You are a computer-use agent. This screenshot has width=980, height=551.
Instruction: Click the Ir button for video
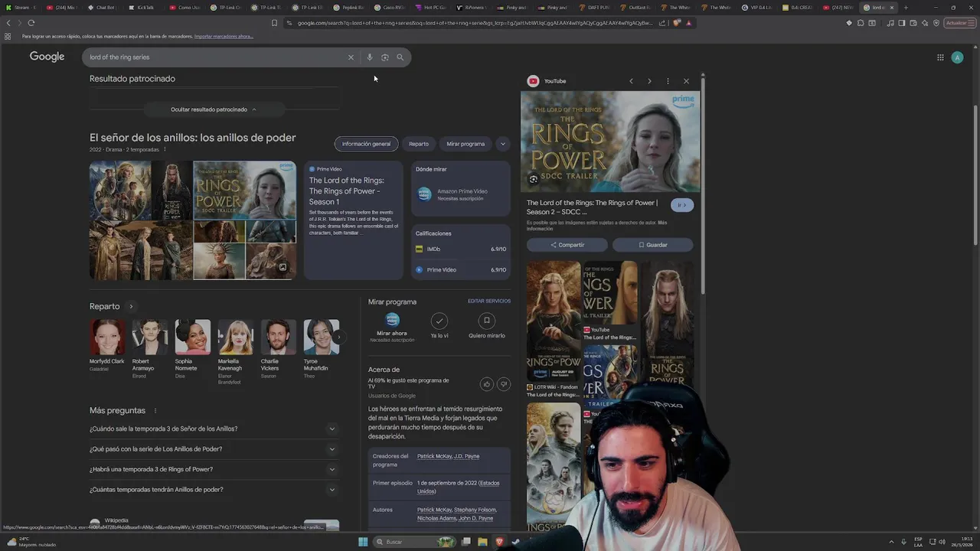pyautogui.click(x=682, y=205)
